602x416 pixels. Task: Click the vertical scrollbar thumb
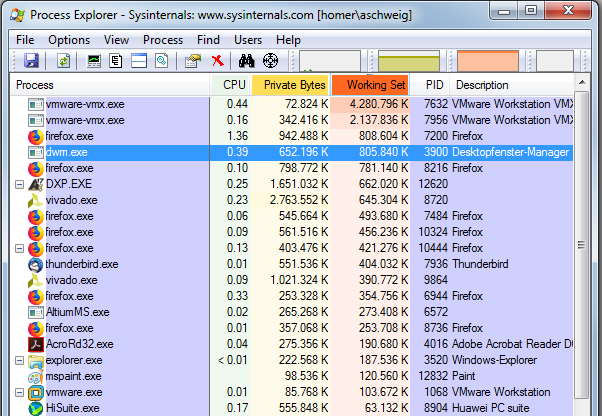click(x=582, y=246)
